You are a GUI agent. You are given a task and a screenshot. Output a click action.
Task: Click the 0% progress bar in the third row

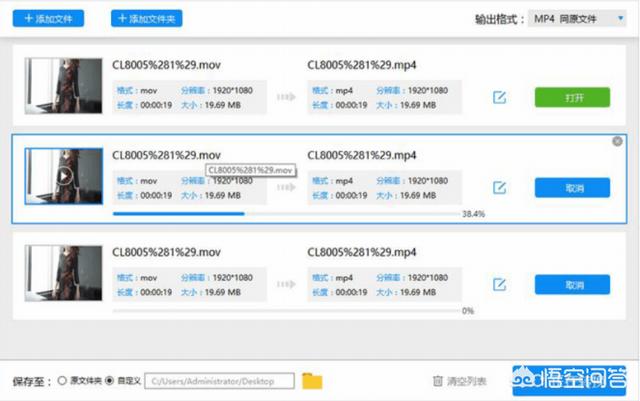286,311
